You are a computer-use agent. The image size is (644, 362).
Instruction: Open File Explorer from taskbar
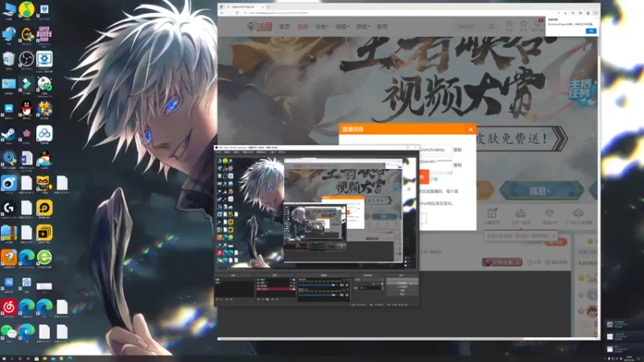(x=45, y=359)
